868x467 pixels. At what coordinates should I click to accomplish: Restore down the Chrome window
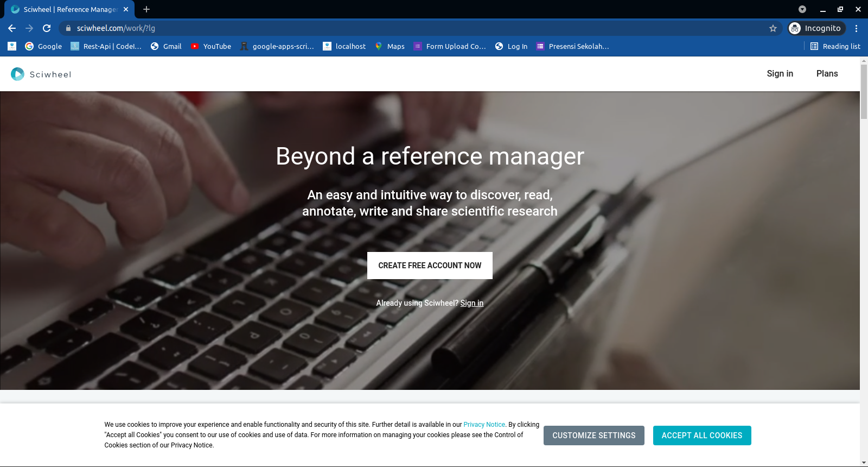(840, 9)
